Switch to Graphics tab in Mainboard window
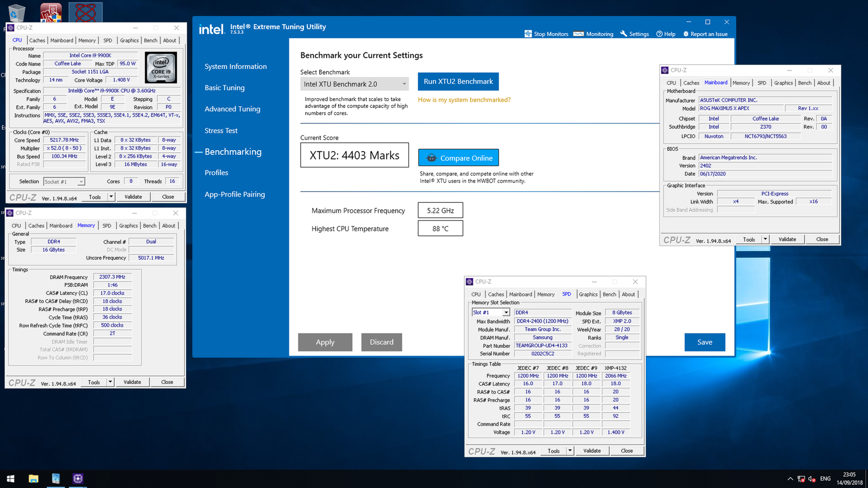Viewport: 868px width, 488px height. point(783,83)
